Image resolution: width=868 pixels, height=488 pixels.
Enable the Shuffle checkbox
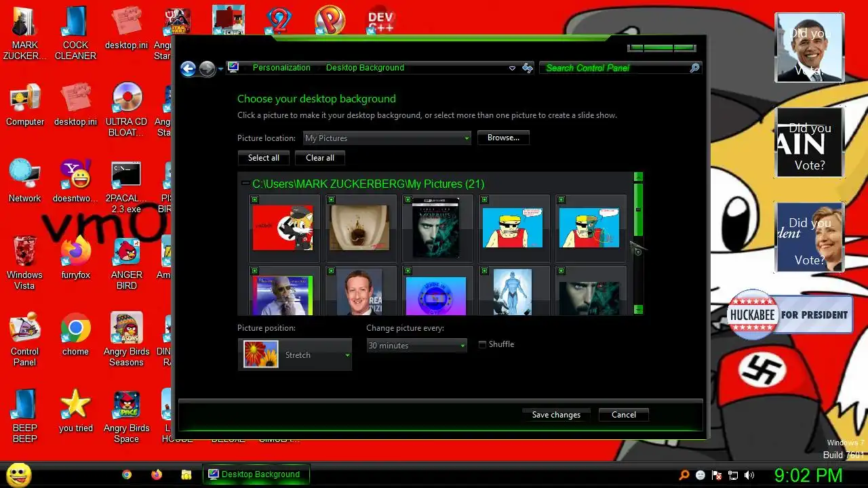click(483, 344)
